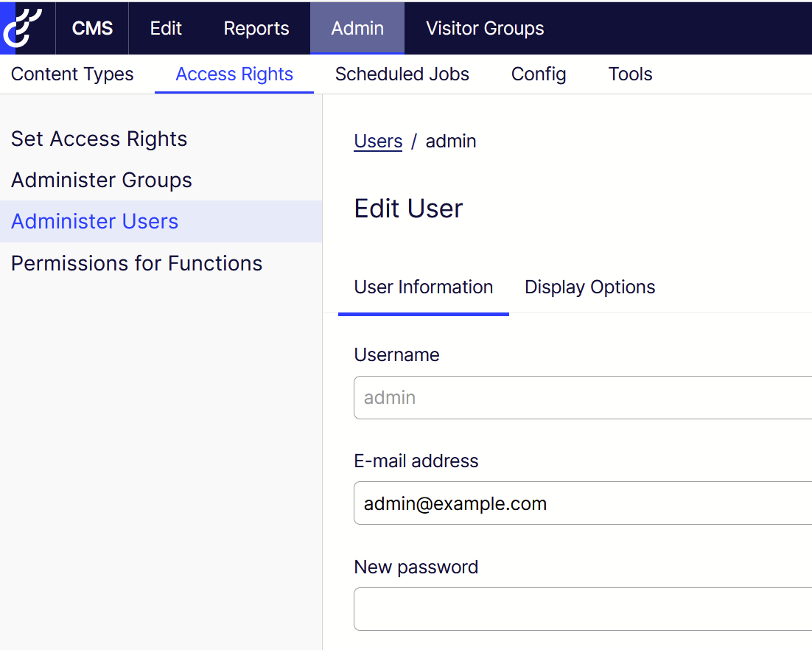The image size is (812, 650).
Task: Select the Access Rights tab
Action: (234, 74)
